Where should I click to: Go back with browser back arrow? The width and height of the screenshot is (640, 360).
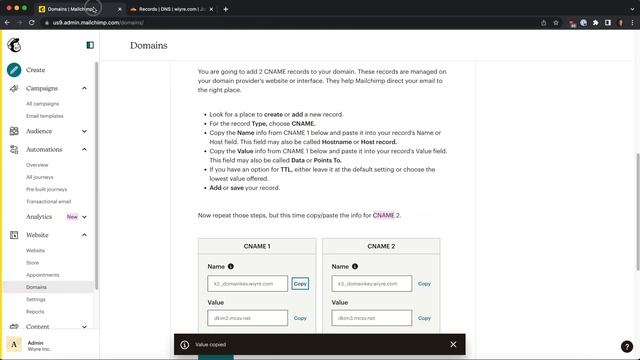coord(7,22)
